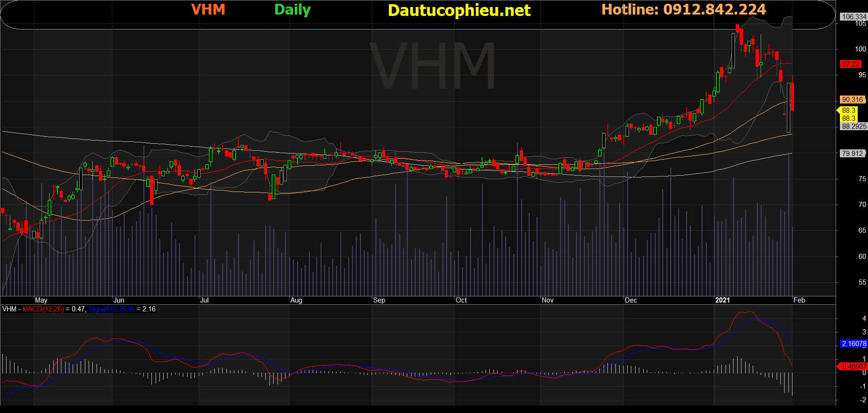868x413 pixels.
Task: Click the Dautucophieu.net site title
Action: (x=459, y=10)
